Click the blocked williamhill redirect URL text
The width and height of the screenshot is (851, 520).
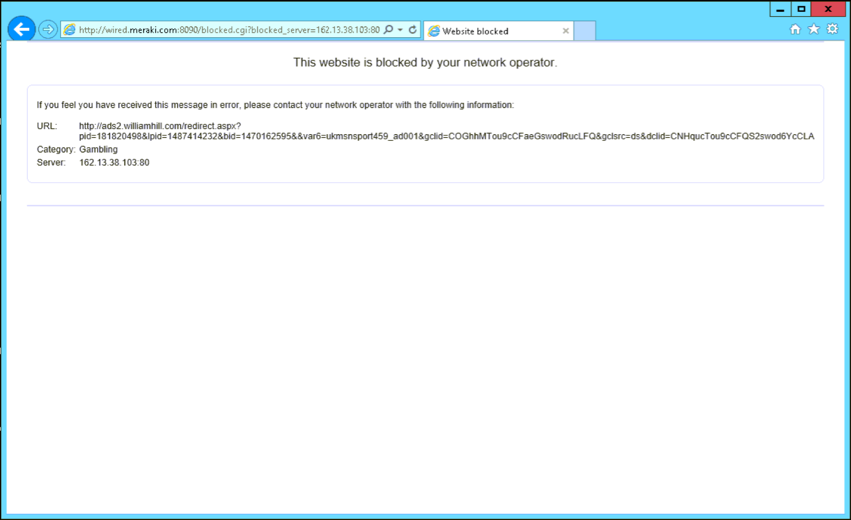click(x=446, y=131)
